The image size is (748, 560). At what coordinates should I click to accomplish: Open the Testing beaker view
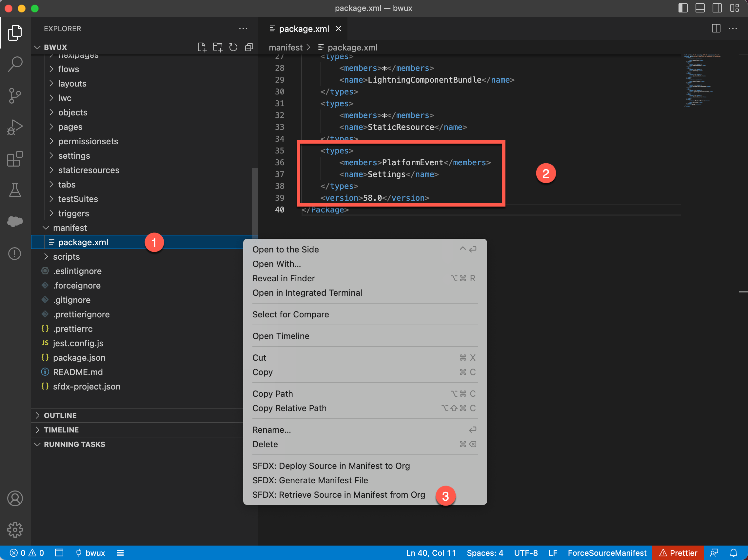click(x=15, y=190)
